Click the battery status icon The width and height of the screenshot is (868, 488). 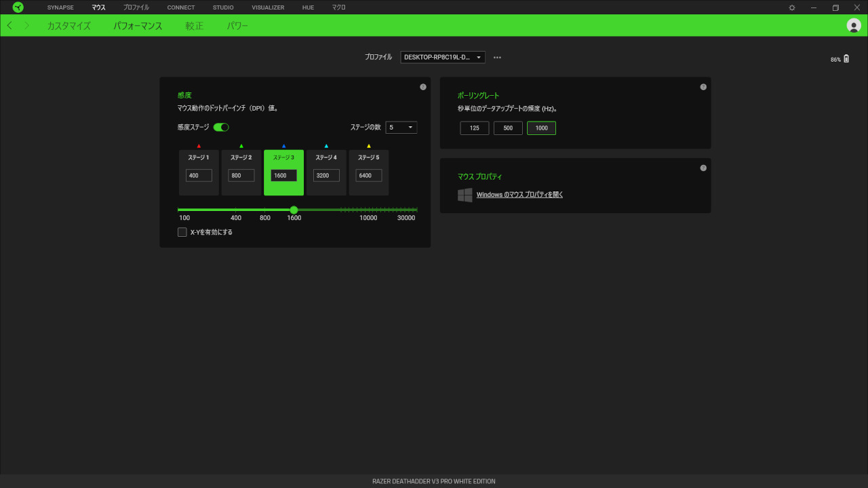tap(846, 59)
